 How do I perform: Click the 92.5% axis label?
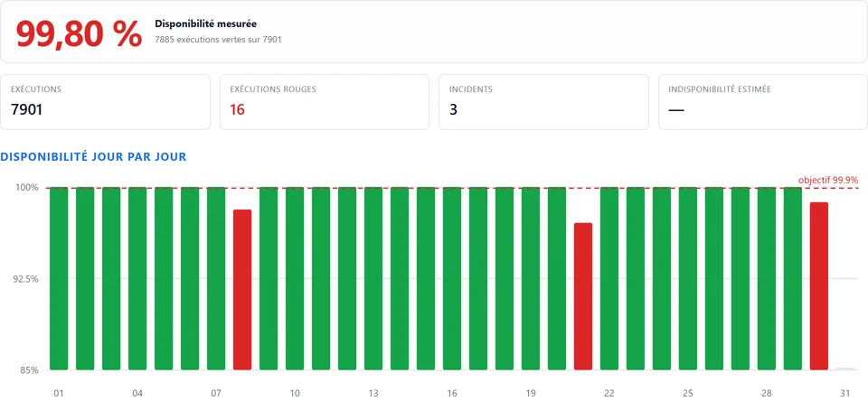26,279
